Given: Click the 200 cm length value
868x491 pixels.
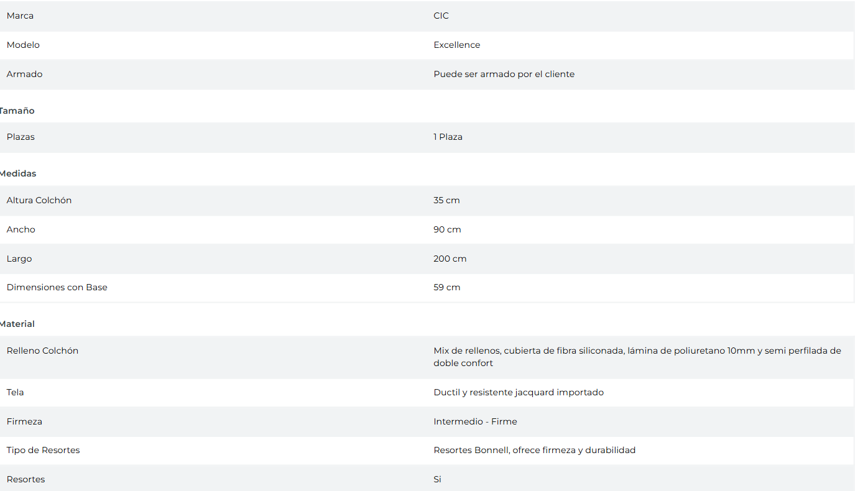Looking at the screenshot, I should tap(450, 259).
